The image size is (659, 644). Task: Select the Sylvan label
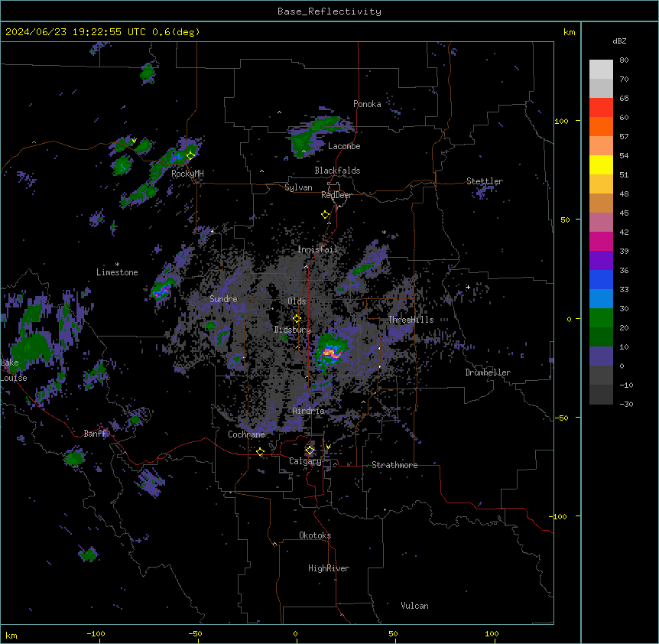[x=298, y=187]
